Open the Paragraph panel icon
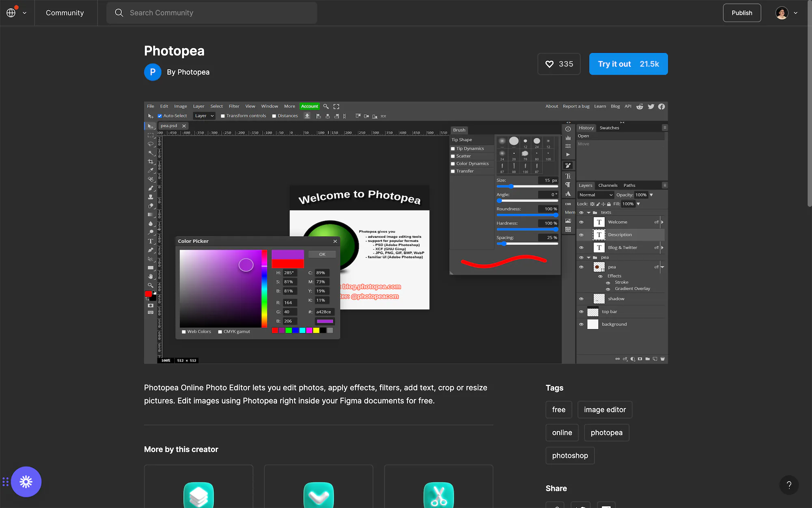This screenshot has height=508, width=812. [x=568, y=185]
